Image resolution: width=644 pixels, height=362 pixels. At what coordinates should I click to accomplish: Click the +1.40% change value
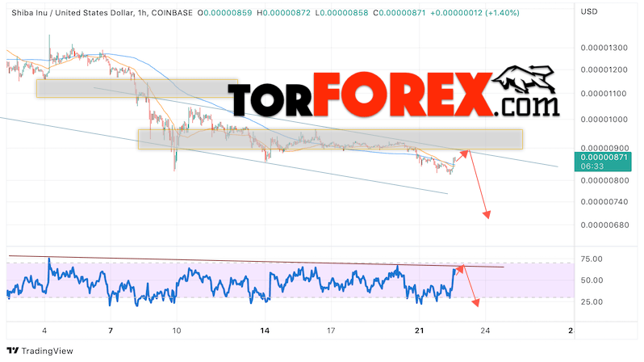tap(502, 13)
